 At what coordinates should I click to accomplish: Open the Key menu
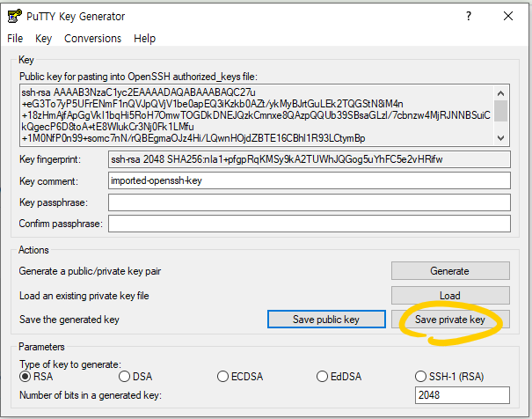[x=43, y=39]
